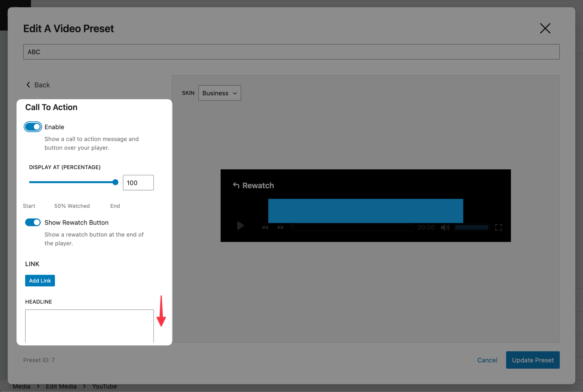Select the YouTube breadcrumb item
Image resolution: width=583 pixels, height=392 pixels.
[x=104, y=386]
